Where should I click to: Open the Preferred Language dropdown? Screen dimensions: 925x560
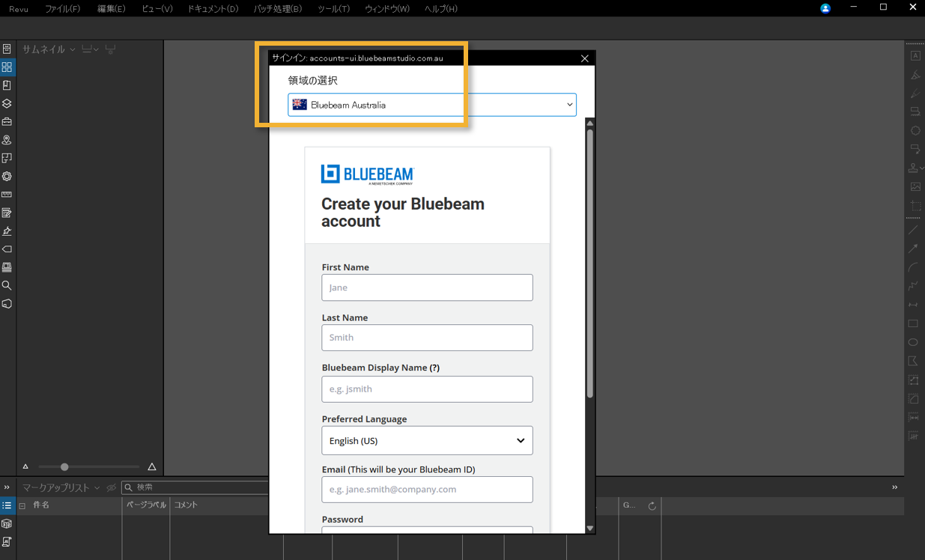point(427,440)
